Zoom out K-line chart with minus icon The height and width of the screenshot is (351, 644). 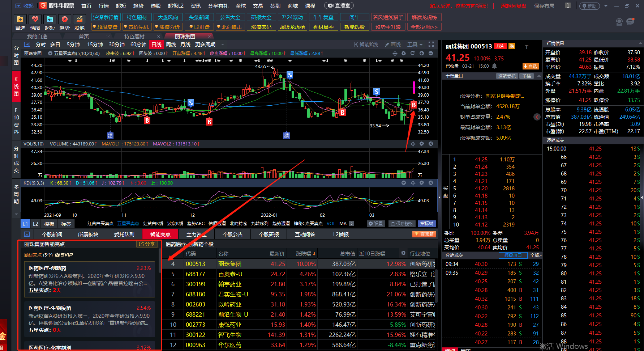431,53
